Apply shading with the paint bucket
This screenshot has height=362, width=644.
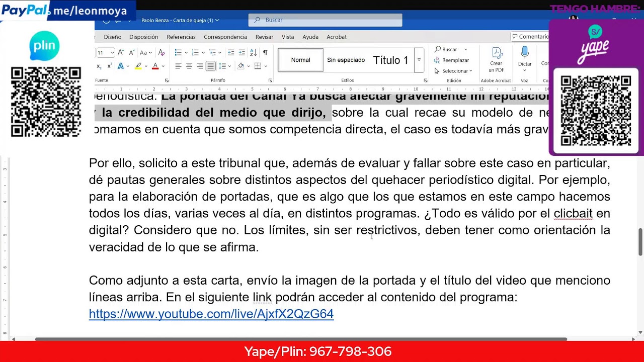coord(240,66)
